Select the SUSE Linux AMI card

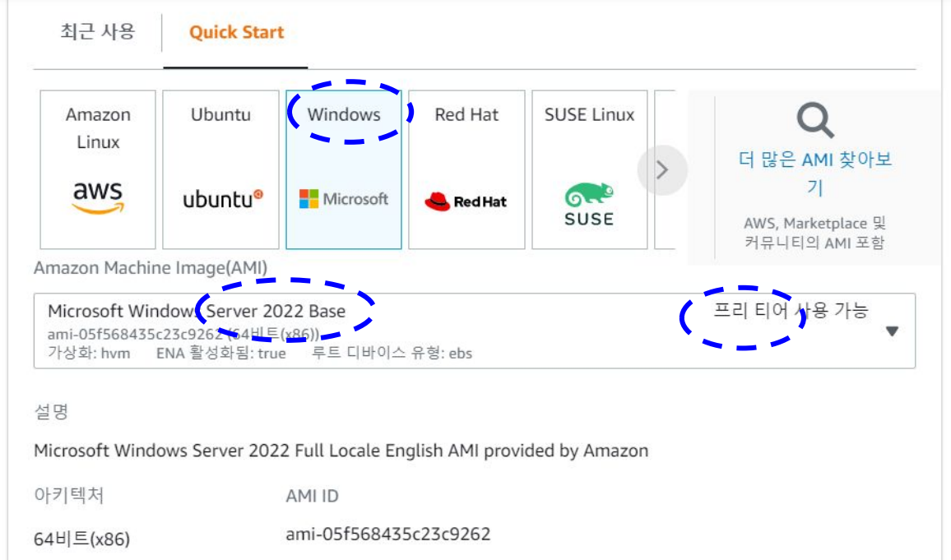[x=590, y=169]
